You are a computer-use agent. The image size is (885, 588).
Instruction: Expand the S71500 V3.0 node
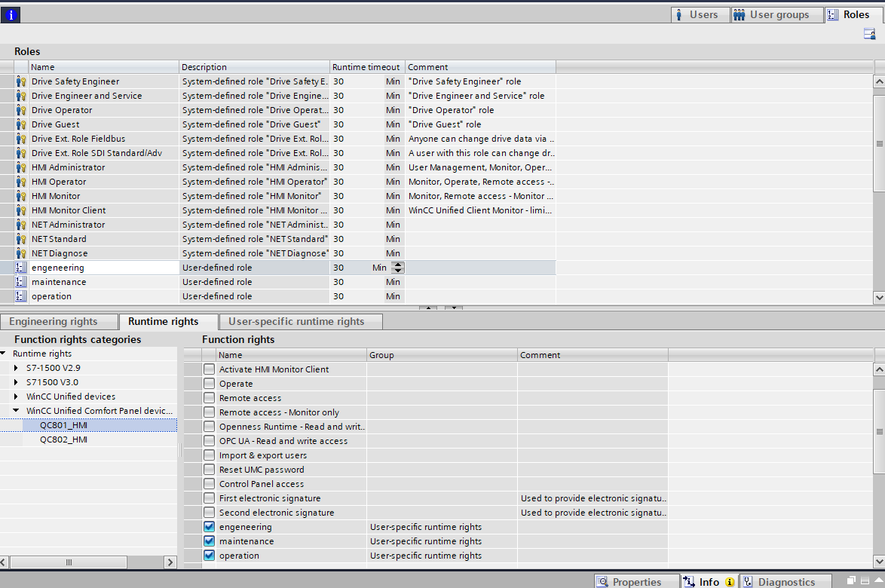pyautogui.click(x=16, y=382)
